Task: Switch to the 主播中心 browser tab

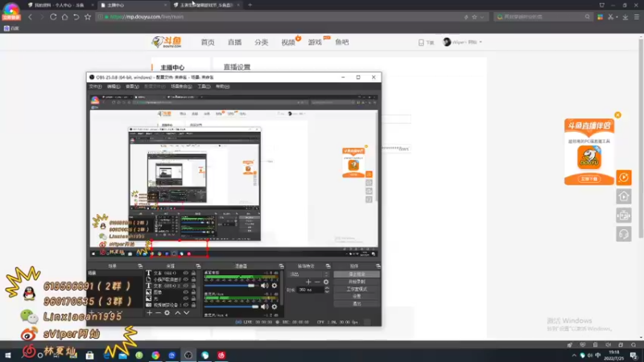Action: tap(133, 5)
